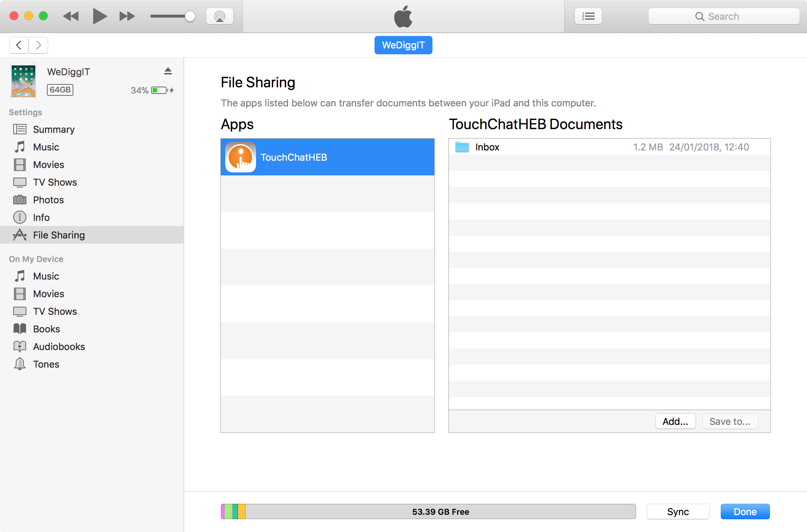Click the blue Done button
Image resolution: width=807 pixels, height=532 pixels.
[745, 511]
